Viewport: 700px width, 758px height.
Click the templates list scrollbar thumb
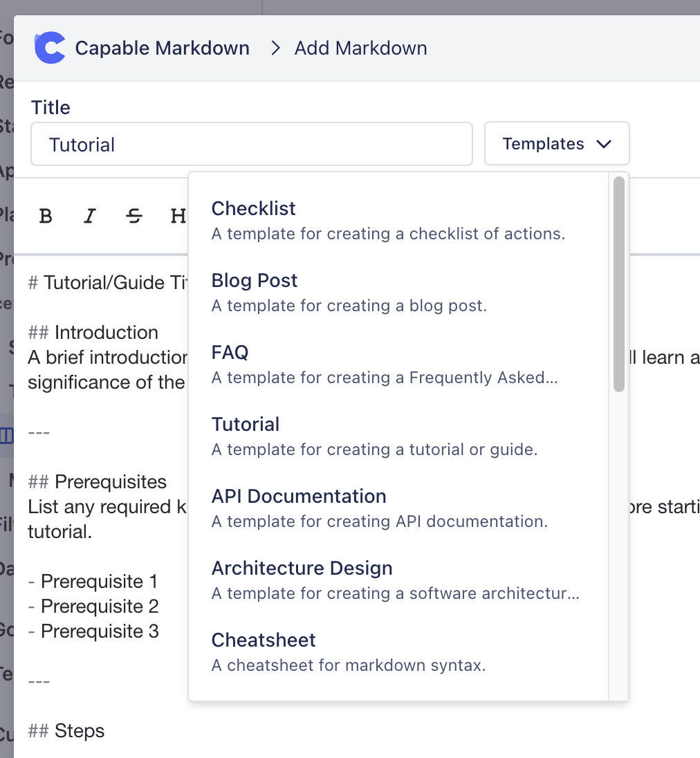tap(619, 284)
